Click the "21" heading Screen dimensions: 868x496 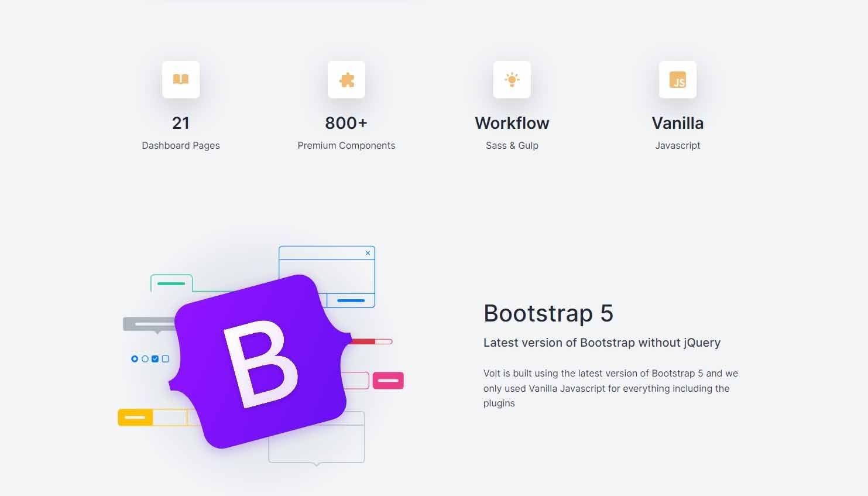coord(181,123)
